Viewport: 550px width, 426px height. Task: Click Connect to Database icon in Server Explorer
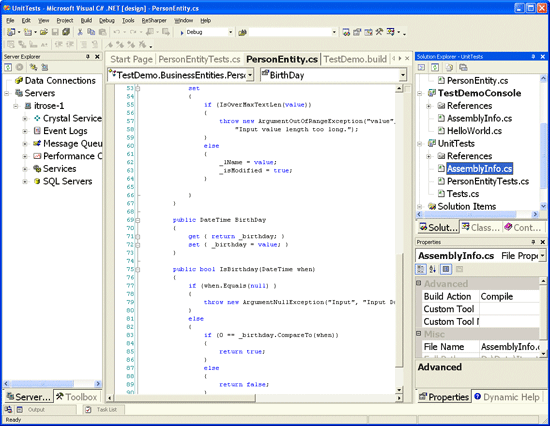(x=33, y=67)
